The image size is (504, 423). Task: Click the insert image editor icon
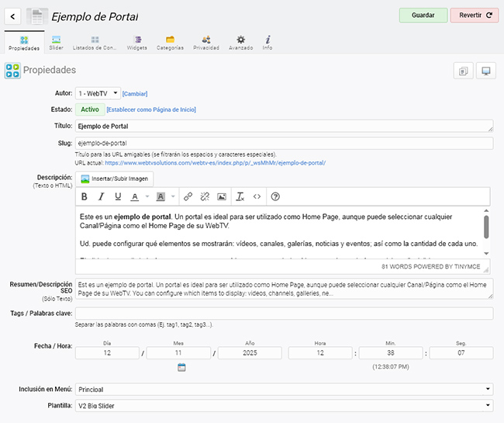[x=222, y=196]
